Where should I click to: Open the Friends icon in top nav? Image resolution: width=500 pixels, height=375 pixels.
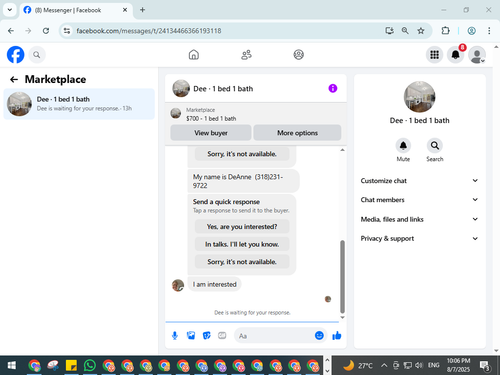click(246, 55)
